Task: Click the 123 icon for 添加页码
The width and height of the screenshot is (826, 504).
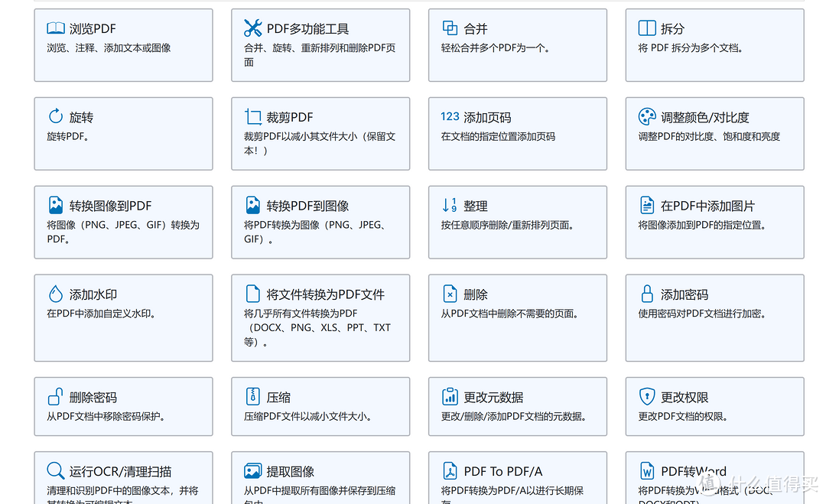Action: click(x=450, y=116)
